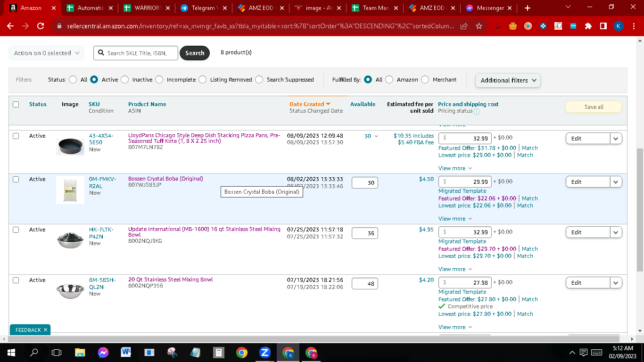Select the Search Suppressed filter
The image size is (644, 362).
point(259,80)
